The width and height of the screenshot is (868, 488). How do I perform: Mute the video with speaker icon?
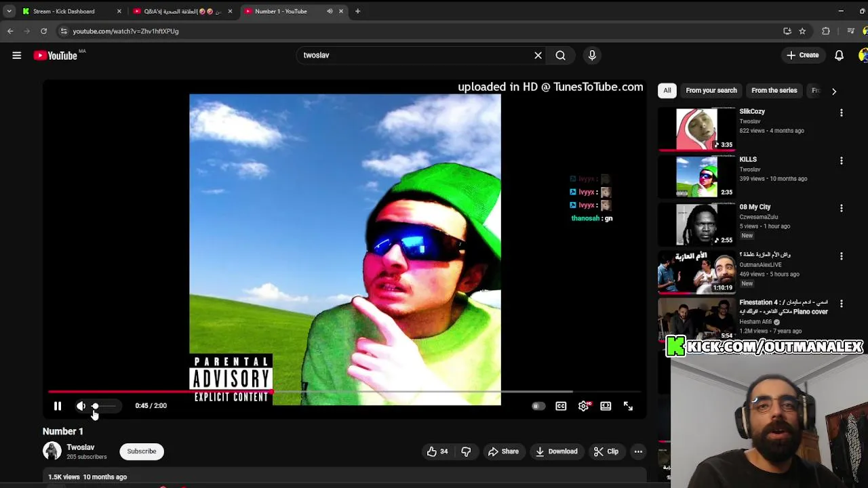81,406
